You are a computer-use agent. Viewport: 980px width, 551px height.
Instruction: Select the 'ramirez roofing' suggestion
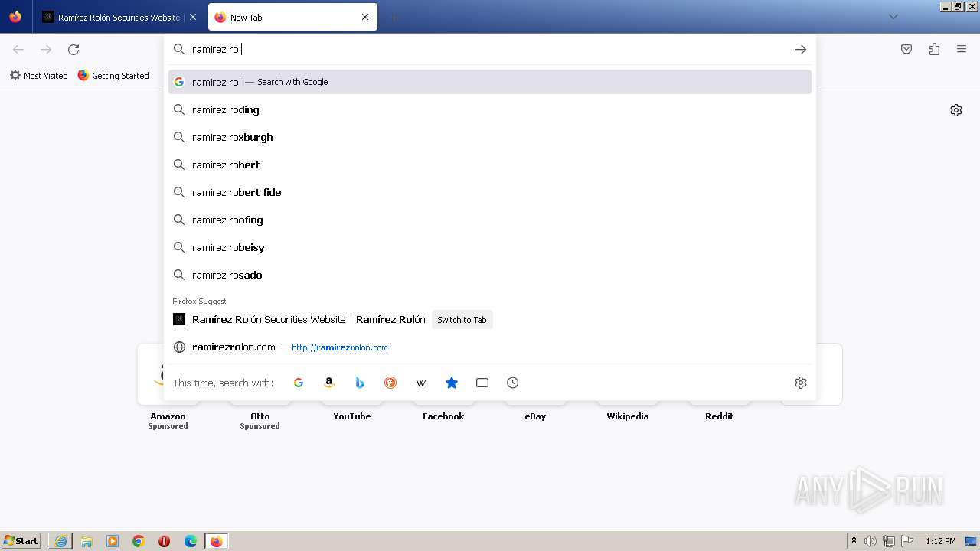[490, 220]
